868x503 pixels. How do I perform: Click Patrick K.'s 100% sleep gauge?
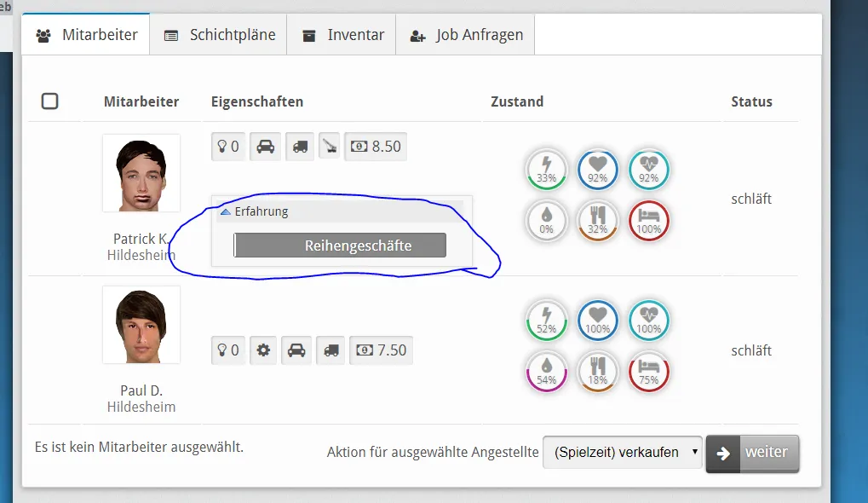coord(648,220)
